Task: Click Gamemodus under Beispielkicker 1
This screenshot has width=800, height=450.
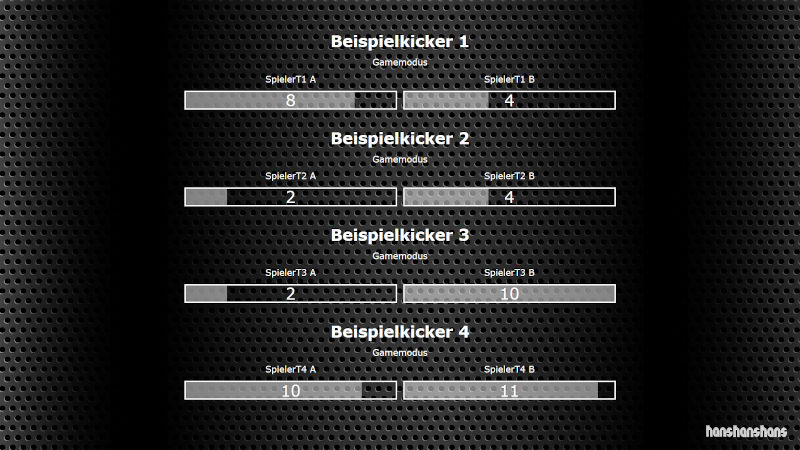Action: tap(399, 62)
